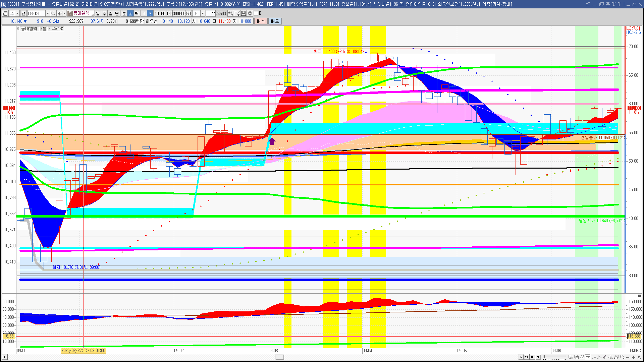The width and height of the screenshot is (644, 362).
Task: Select the 5 interval toggle button
Action: 150,13
